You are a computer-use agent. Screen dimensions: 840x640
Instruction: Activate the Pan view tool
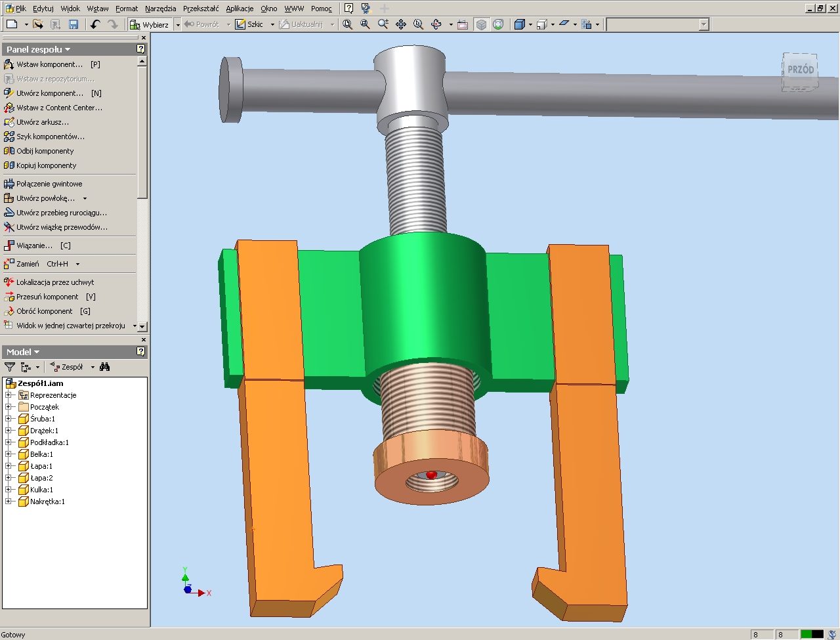tap(401, 24)
